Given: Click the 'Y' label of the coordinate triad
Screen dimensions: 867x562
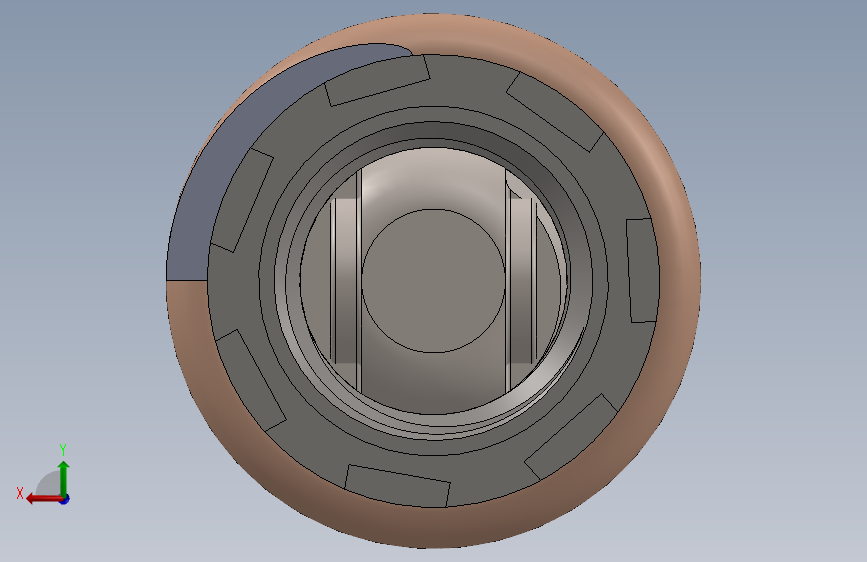Looking at the screenshot, I should [x=63, y=450].
